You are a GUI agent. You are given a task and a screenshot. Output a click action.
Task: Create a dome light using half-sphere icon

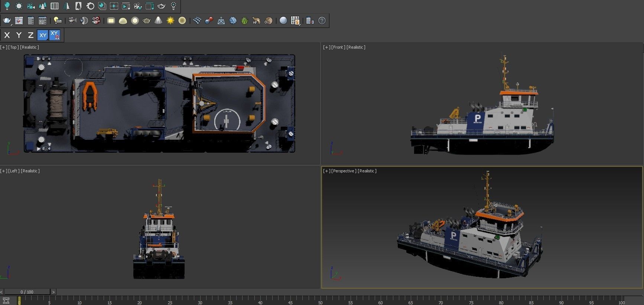click(x=123, y=21)
